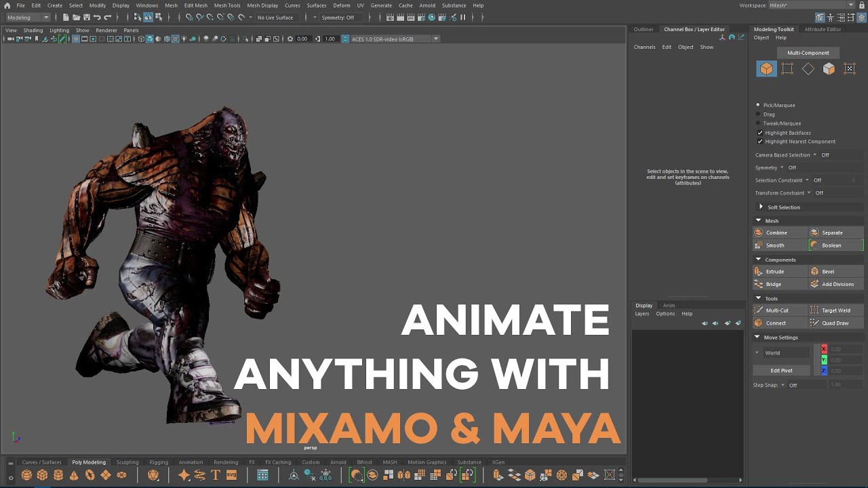Click the Multi-Cut tool button
868x488 pixels.
781,310
